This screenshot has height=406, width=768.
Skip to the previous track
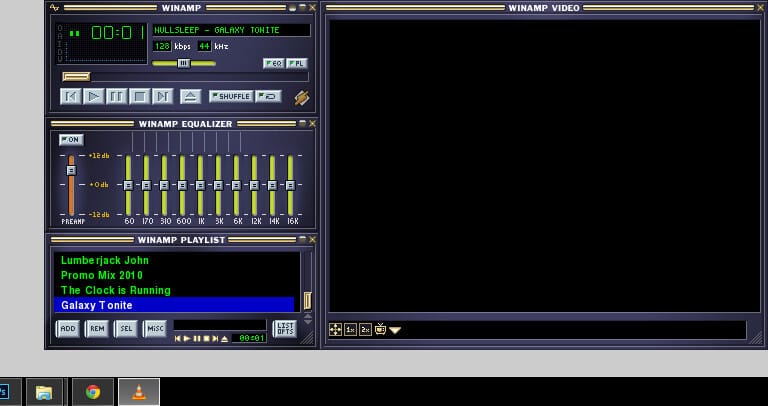(x=70, y=97)
